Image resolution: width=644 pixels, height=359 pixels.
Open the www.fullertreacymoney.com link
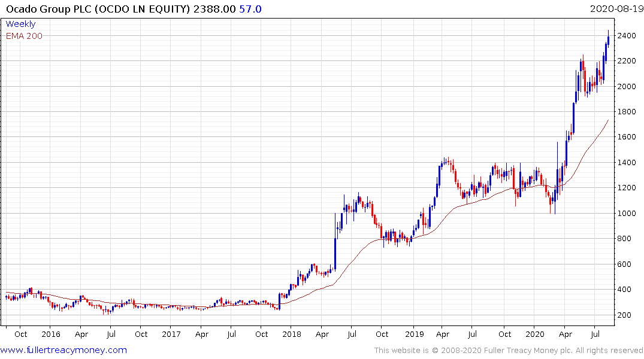point(64,350)
